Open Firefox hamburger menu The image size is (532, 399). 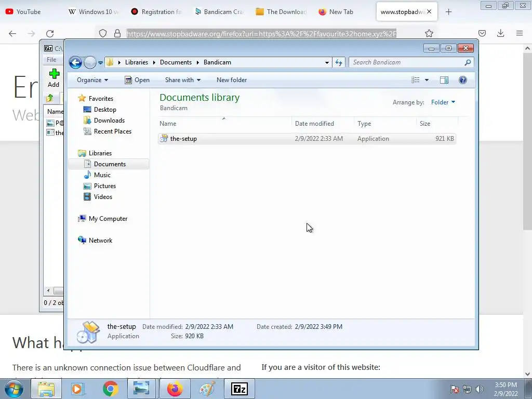[x=520, y=33]
